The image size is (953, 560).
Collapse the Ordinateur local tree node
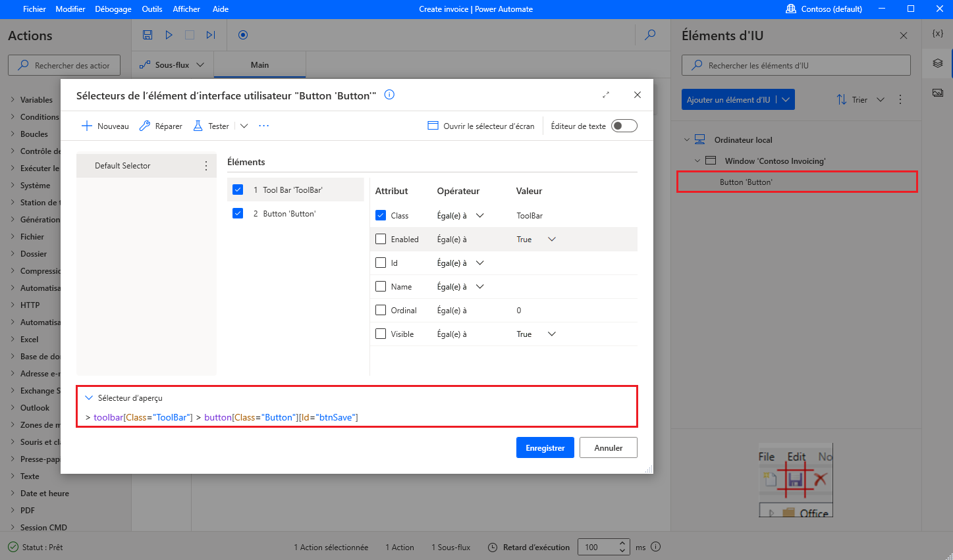tap(686, 140)
